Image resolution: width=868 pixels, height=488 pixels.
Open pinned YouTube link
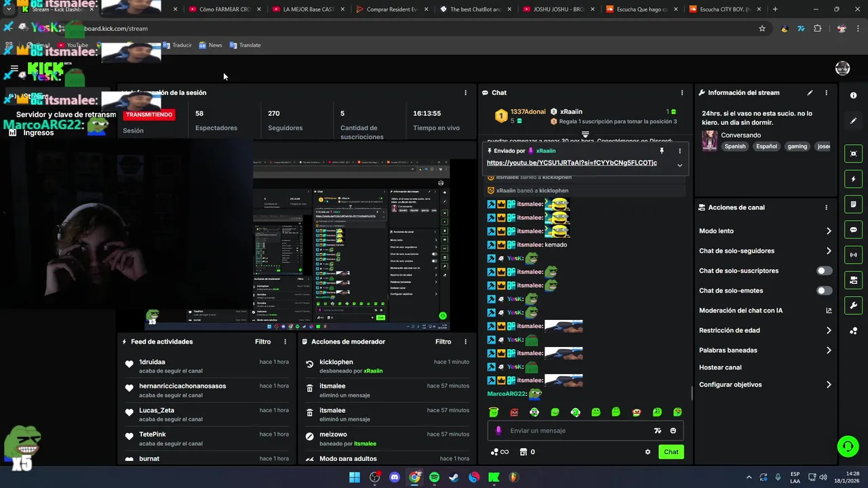tap(572, 163)
